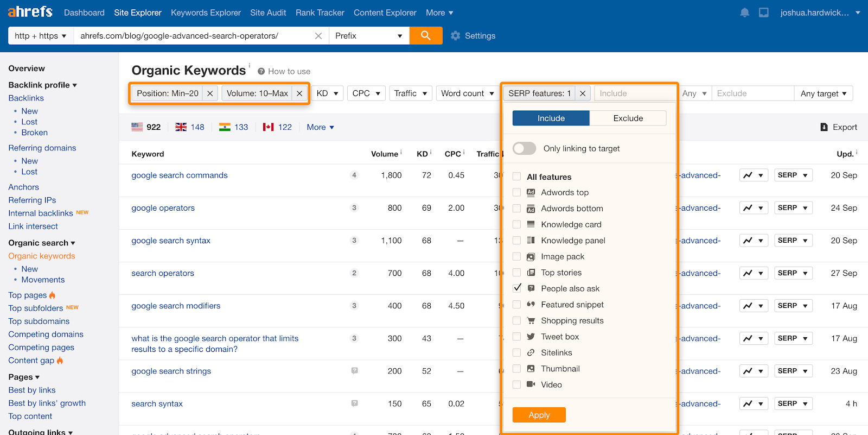Clear the URL field with X

tap(318, 36)
